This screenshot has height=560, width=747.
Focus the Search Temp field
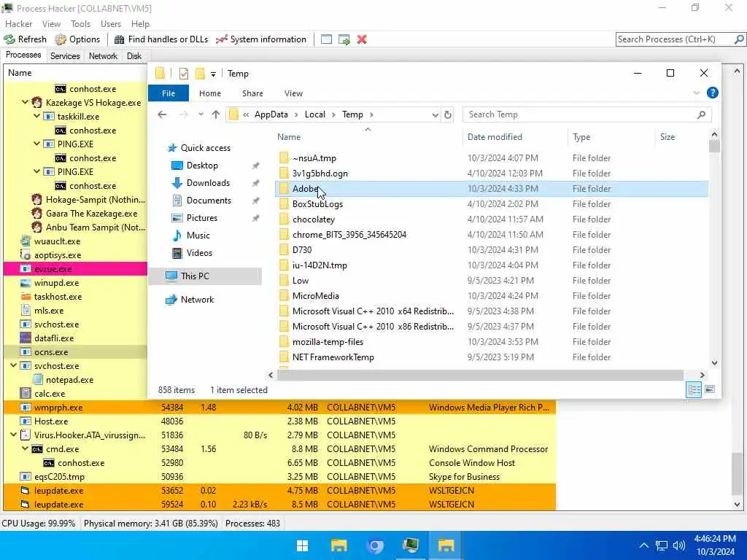pyautogui.click(x=587, y=114)
